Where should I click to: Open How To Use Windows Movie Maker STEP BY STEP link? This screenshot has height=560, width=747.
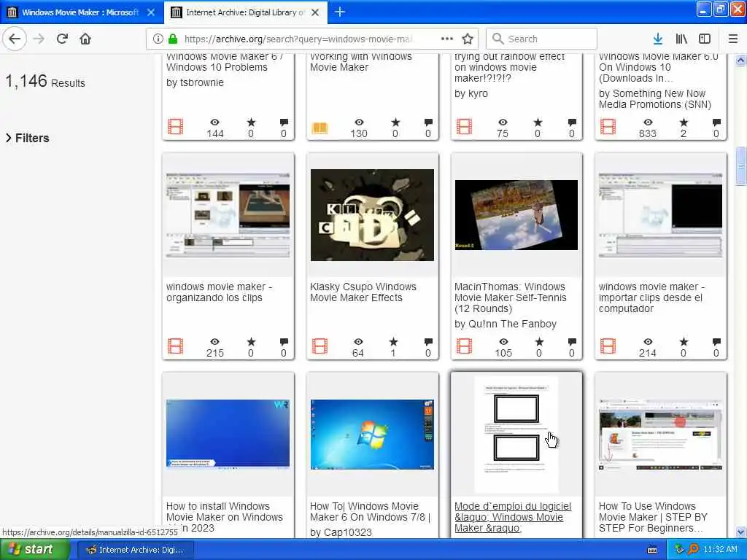click(x=653, y=517)
